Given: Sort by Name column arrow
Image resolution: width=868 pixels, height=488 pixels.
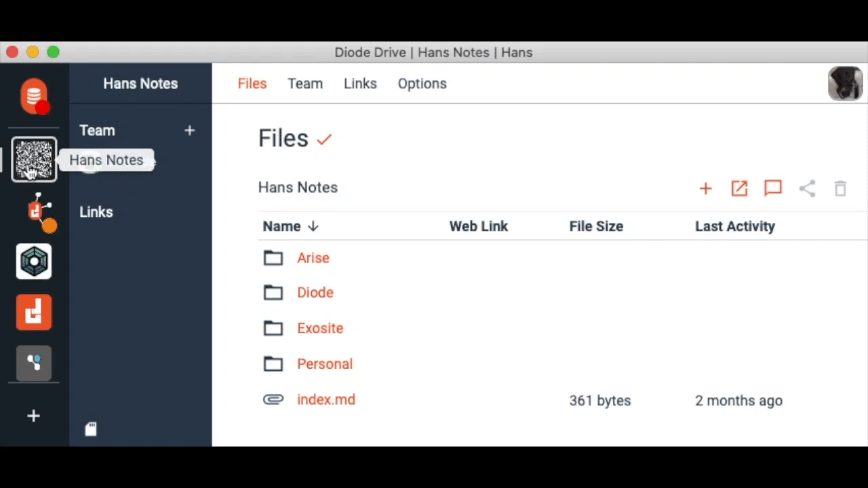Looking at the screenshot, I should [x=313, y=226].
